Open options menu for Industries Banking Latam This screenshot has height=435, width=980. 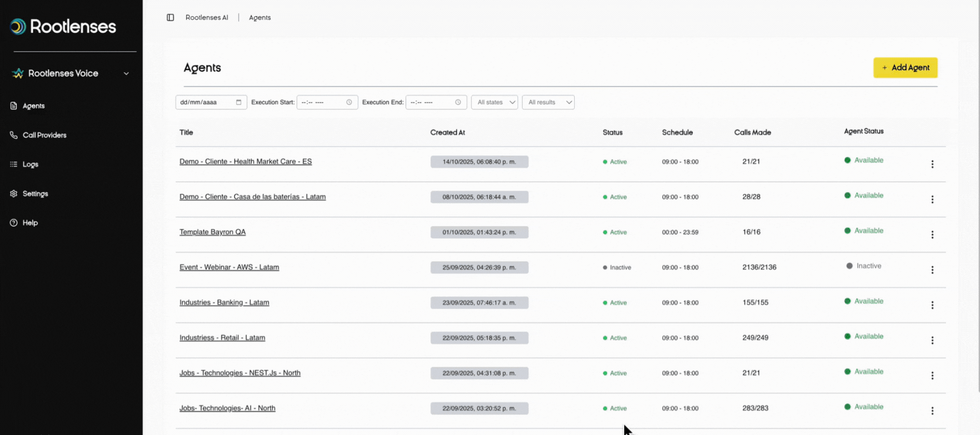(932, 305)
